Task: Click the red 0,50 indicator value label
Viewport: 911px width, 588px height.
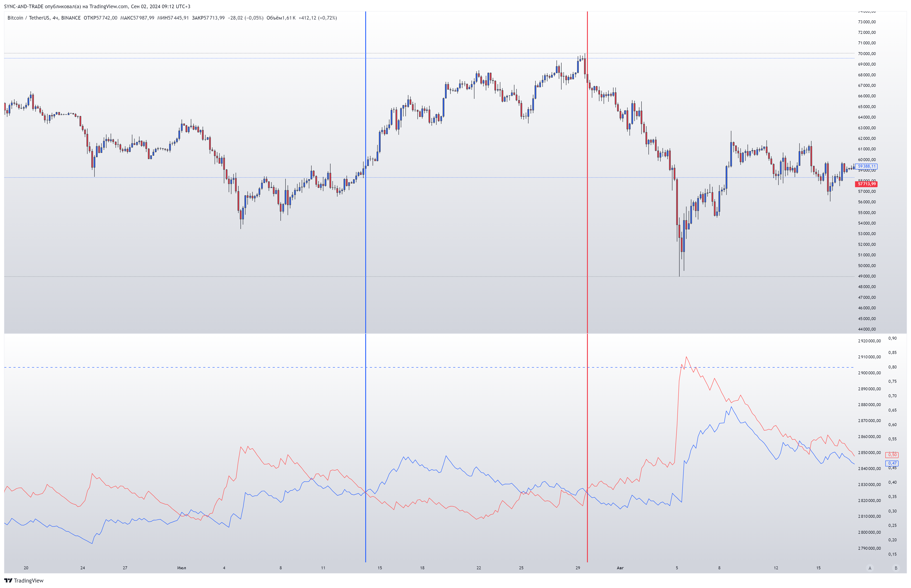Action: 892,455
